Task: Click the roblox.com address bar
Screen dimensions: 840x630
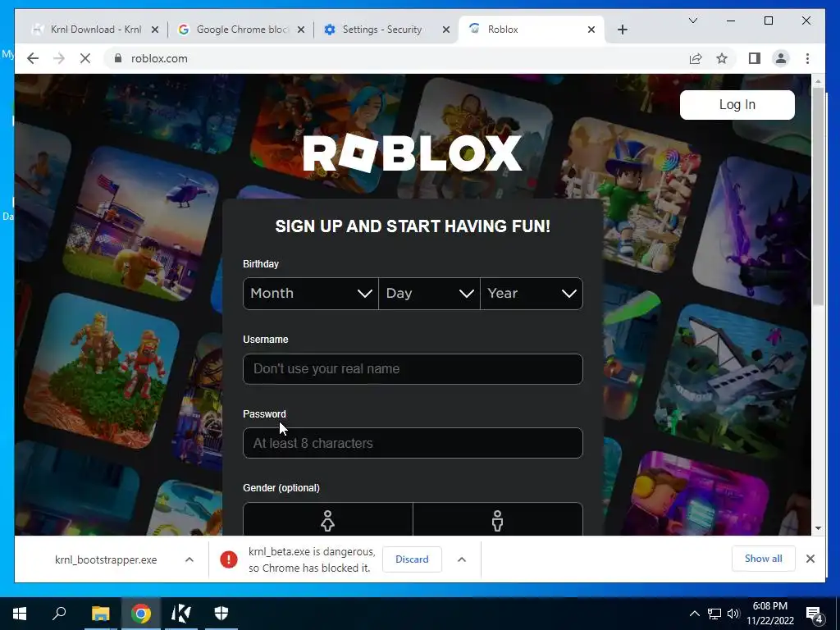Action: click(x=394, y=58)
